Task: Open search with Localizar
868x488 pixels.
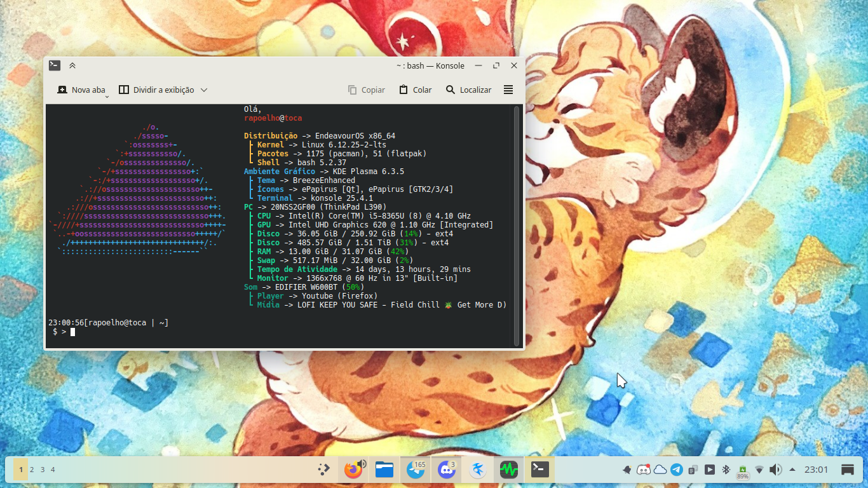Action: pos(468,90)
